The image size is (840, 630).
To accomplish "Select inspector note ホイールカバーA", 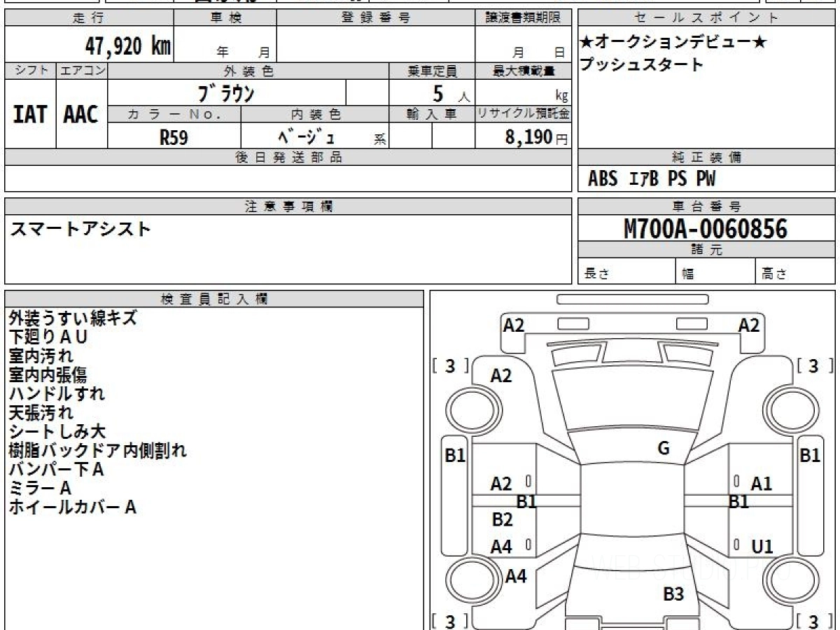I will point(72,507).
